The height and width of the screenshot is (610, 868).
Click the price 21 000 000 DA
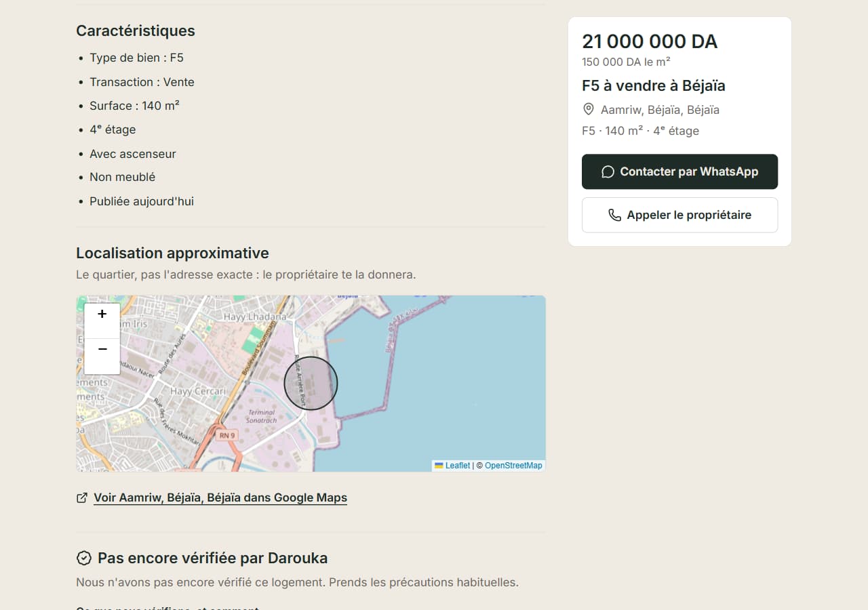pyautogui.click(x=650, y=41)
